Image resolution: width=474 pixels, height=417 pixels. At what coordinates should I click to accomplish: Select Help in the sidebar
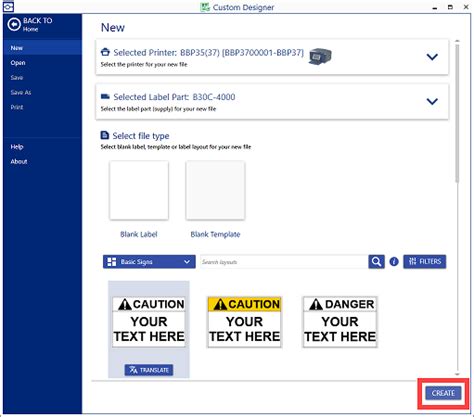click(x=17, y=147)
